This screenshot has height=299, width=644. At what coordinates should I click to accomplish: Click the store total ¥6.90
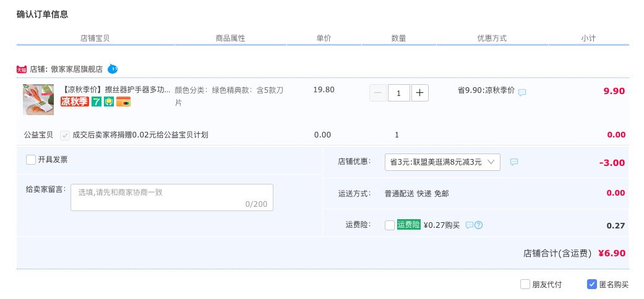tap(612, 253)
